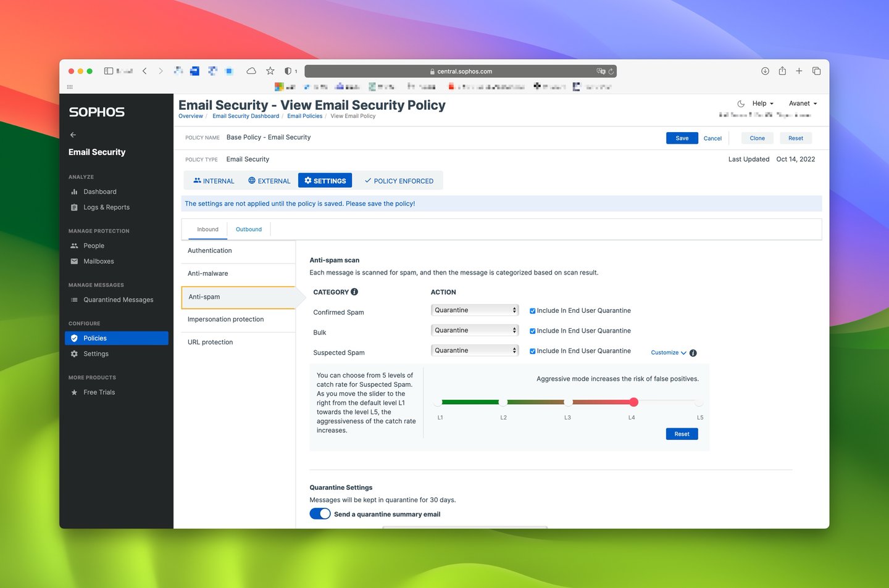Image resolution: width=889 pixels, height=588 pixels.
Task: Open Logs & Reports in sidebar
Action: coord(106,207)
